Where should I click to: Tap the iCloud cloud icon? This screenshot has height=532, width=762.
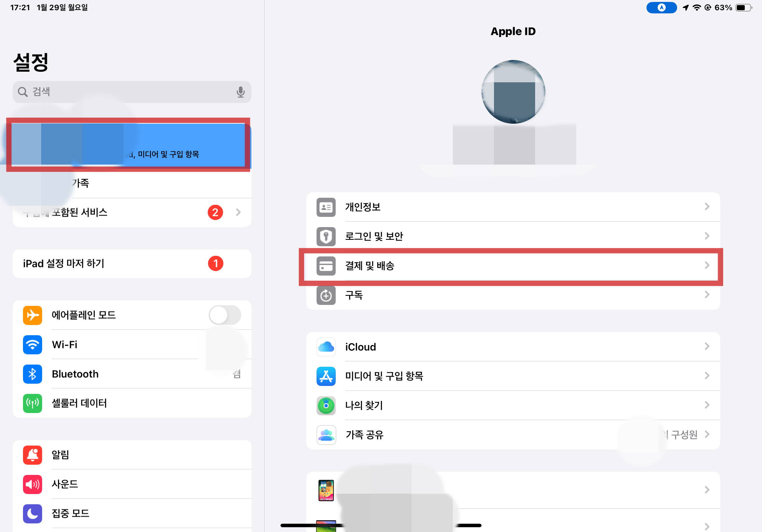326,347
